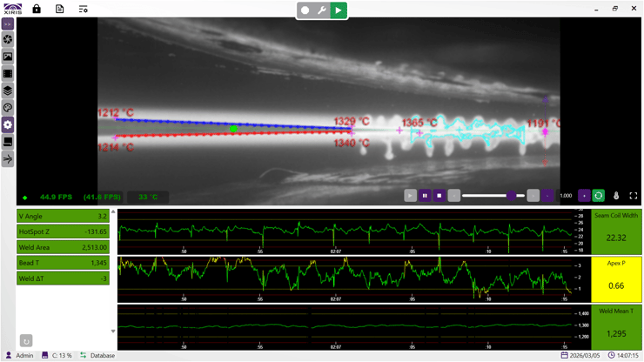Screen dimensions: 644x362
Task: Select the gear settings sidebar button
Action: (8, 125)
